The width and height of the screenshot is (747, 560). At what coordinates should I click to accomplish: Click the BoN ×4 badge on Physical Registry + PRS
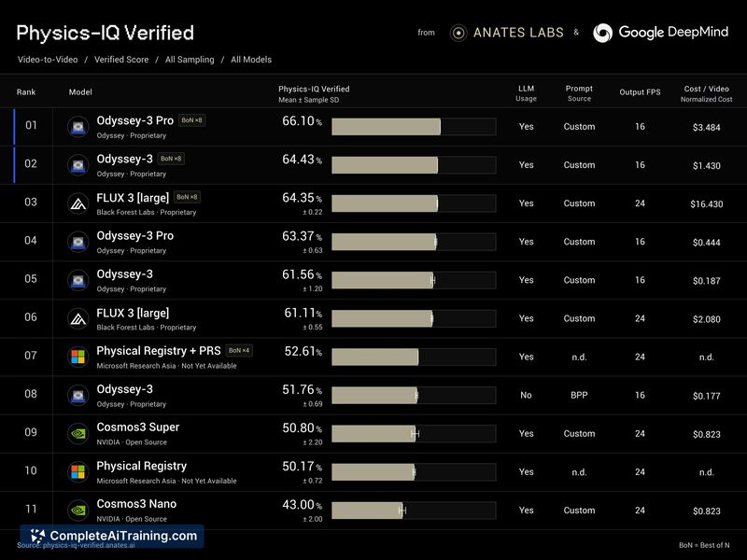pyautogui.click(x=239, y=351)
